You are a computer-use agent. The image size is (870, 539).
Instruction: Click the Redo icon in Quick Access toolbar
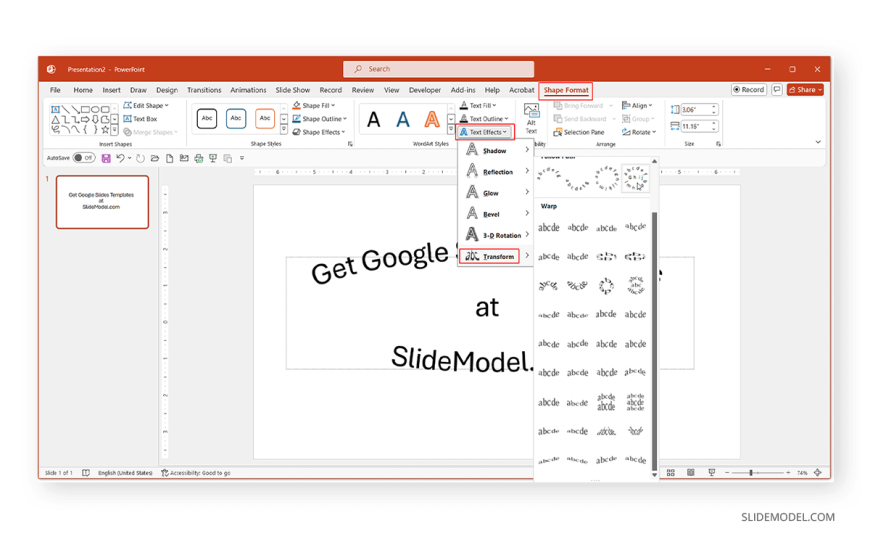pos(140,159)
